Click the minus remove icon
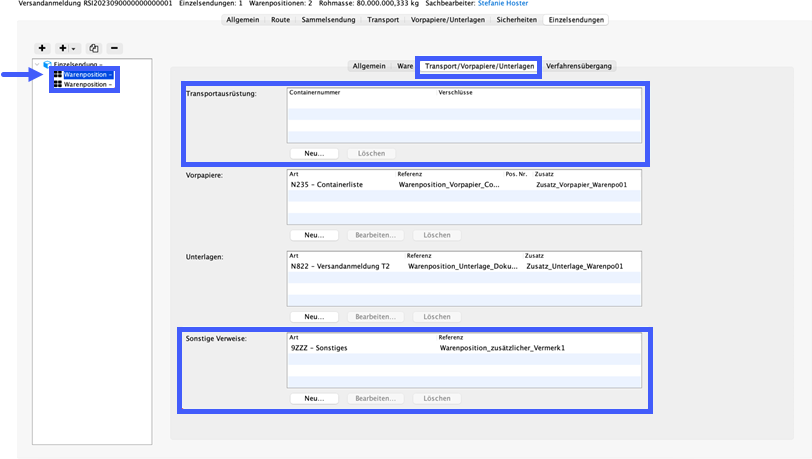812x459 pixels. (x=115, y=48)
